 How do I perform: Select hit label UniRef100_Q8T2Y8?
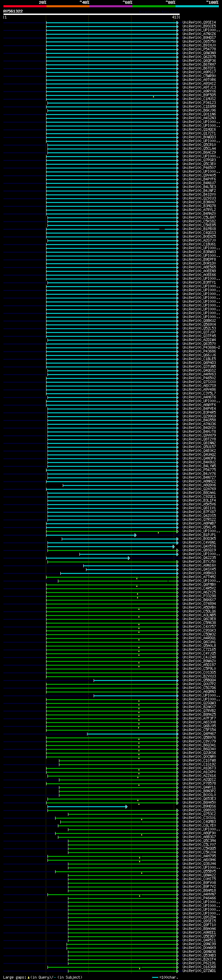(x=199, y=439)
